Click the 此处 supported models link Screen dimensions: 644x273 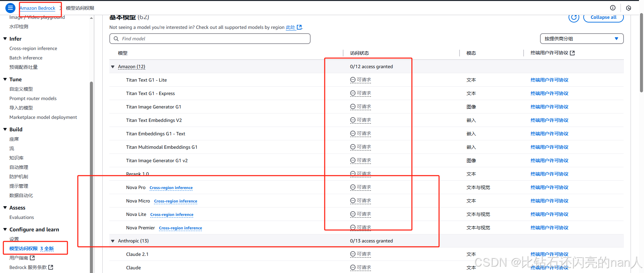pos(290,27)
